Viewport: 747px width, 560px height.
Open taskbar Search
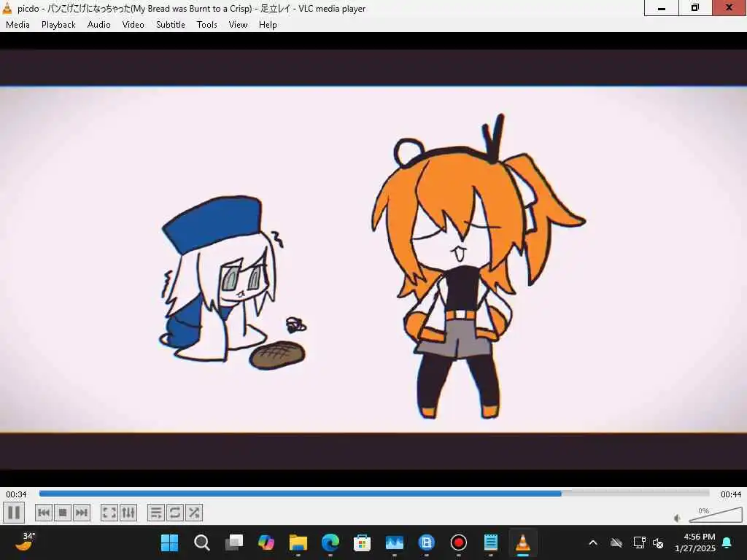202,542
